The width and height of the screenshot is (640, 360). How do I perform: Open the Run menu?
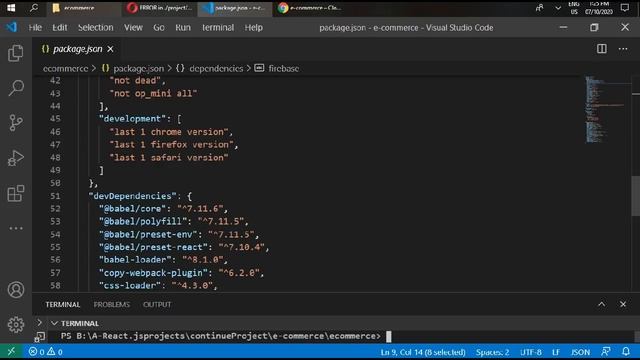tap(183, 27)
